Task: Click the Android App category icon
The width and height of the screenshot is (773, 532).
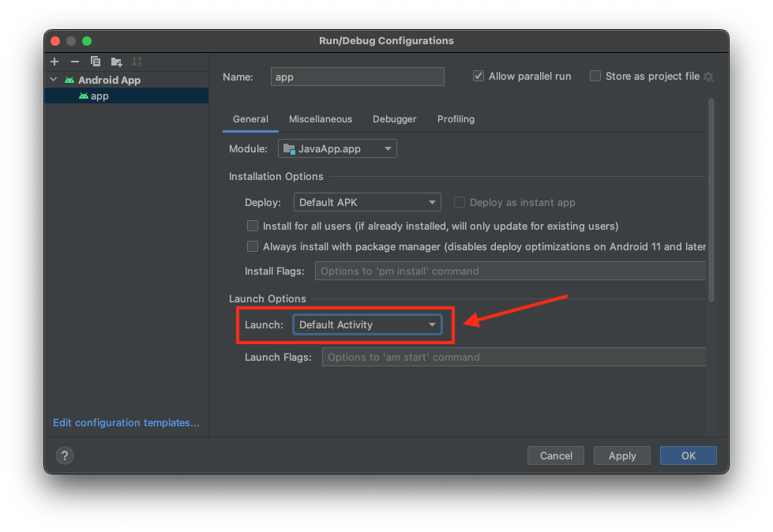Action: 69,80
